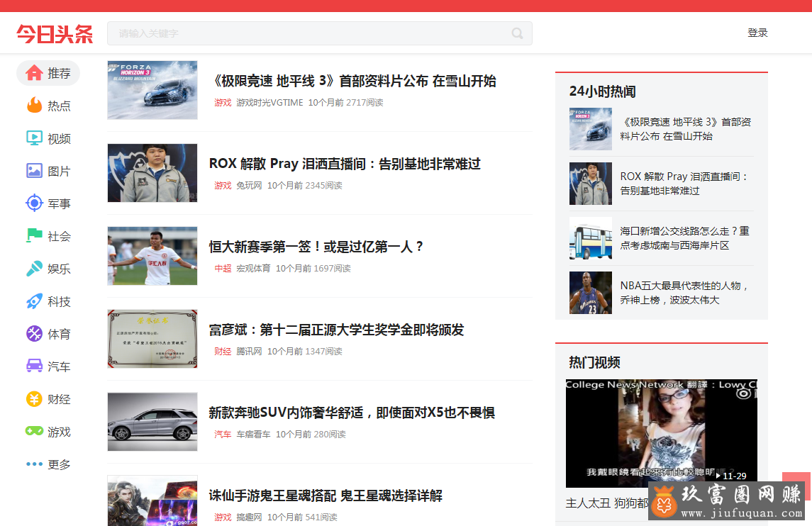Click ROX thumbnail in 24小时热闻 panel

(x=590, y=184)
